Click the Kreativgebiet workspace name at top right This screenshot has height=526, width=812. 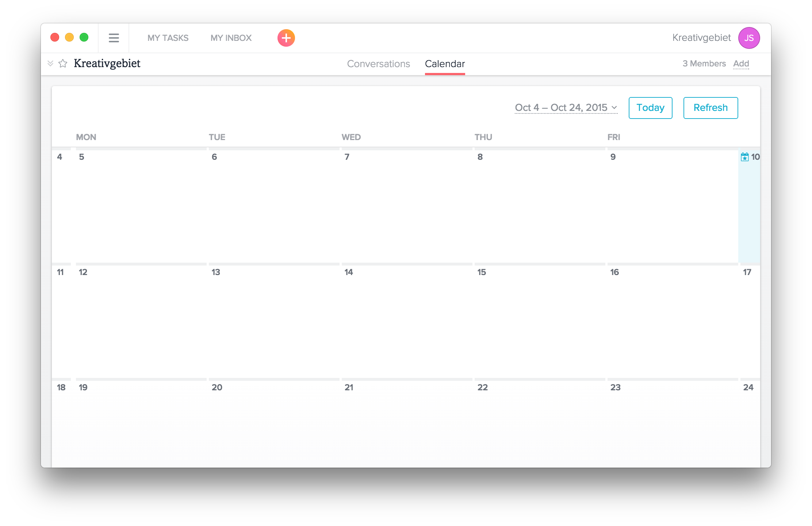(x=701, y=38)
